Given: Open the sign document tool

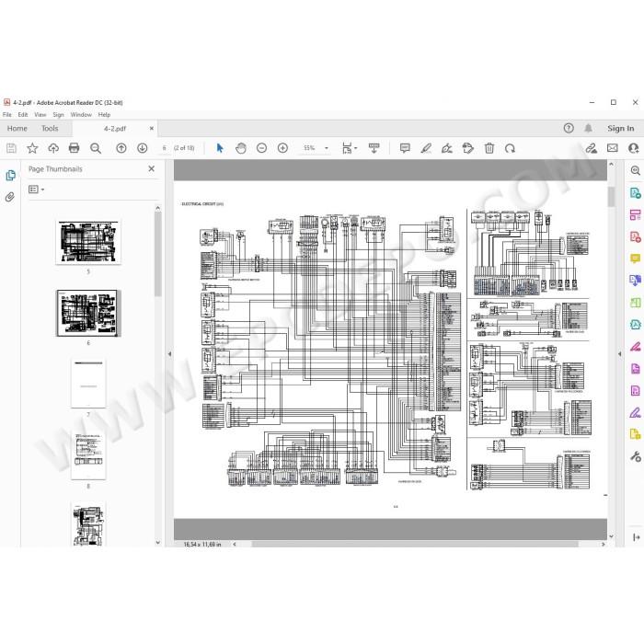Looking at the screenshot, I should [x=447, y=148].
